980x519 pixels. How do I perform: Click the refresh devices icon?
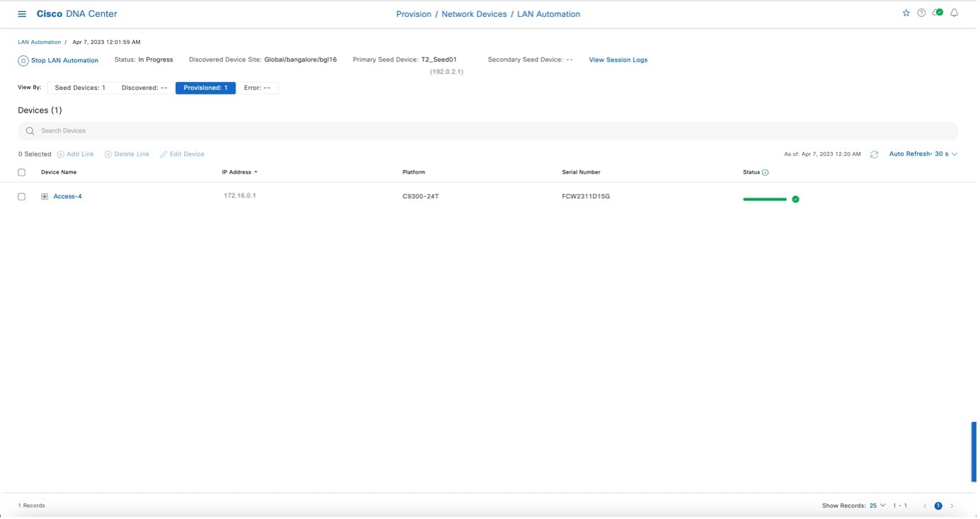877,154
